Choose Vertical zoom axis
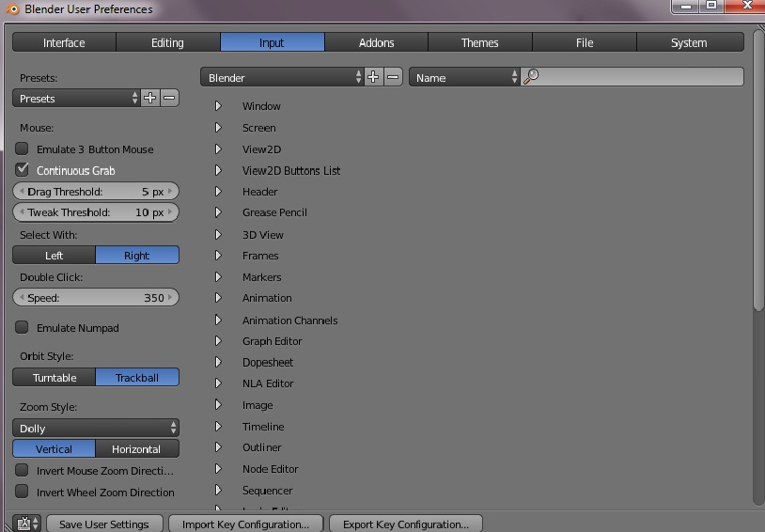765x532 pixels. click(x=55, y=448)
